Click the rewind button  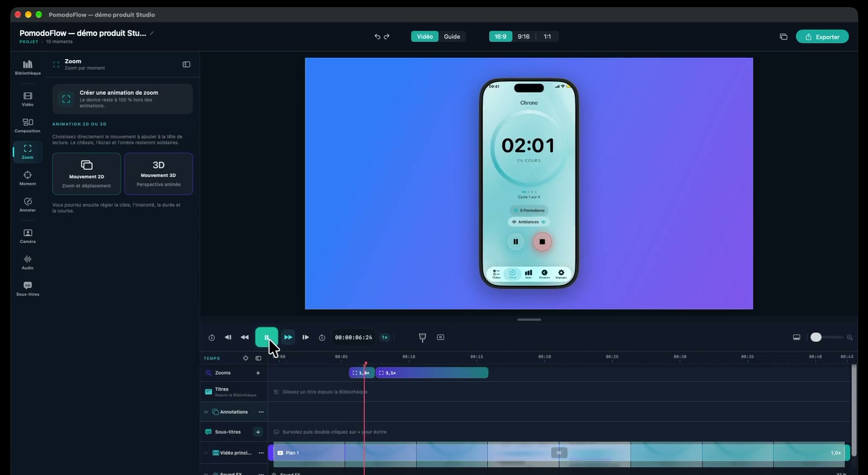245,337
